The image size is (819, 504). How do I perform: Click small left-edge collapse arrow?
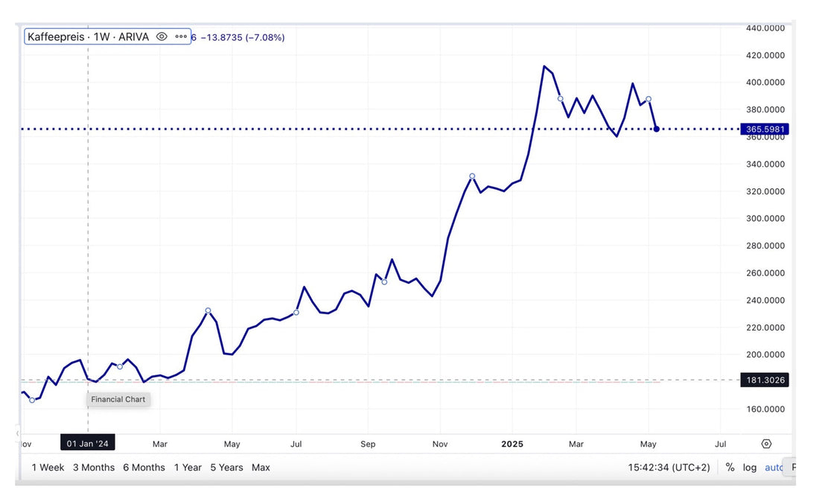(18, 433)
